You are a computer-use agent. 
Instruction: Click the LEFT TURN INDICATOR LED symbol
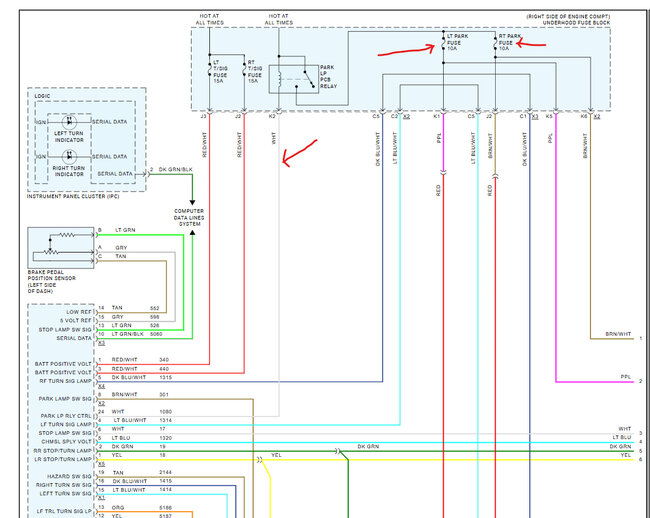click(69, 122)
